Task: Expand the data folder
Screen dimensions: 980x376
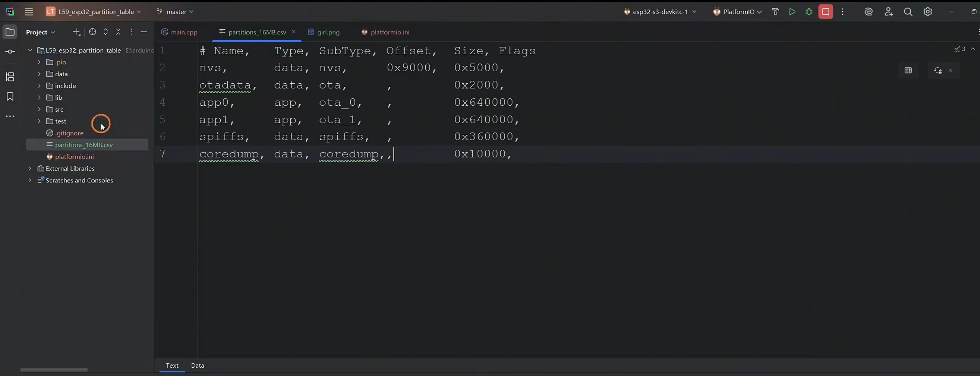Action: point(39,74)
